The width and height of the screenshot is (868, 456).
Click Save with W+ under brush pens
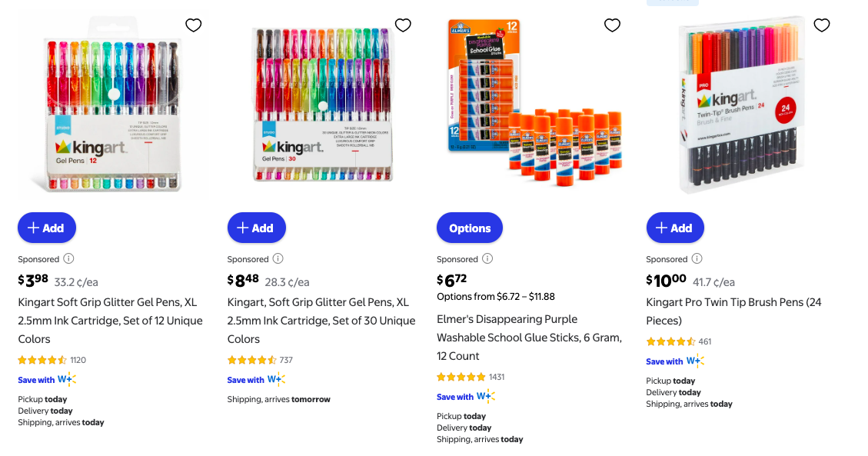(674, 361)
